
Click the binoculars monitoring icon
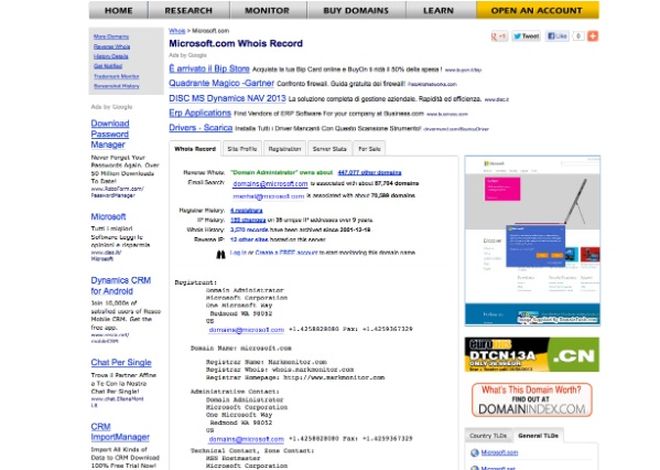pos(221,254)
